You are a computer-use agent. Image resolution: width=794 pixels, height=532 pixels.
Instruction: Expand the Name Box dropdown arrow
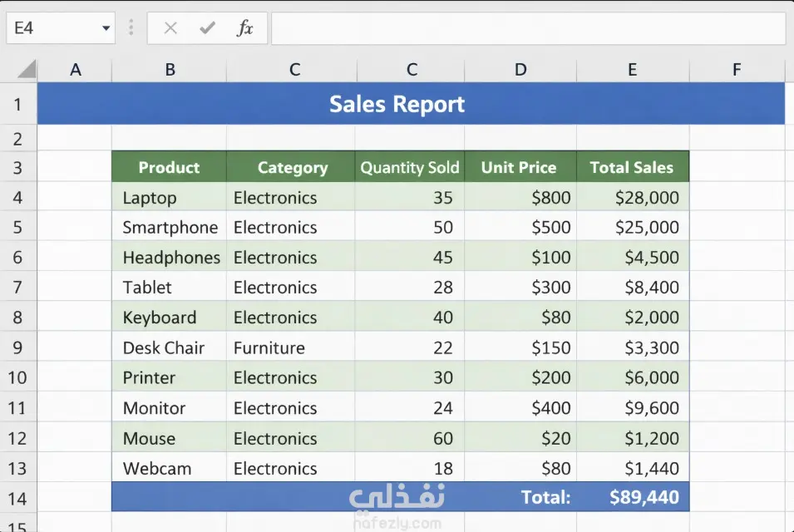click(106, 28)
